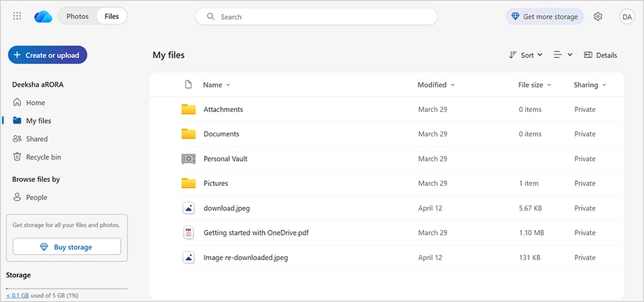Screen dimensions: 644x302
Task: Open the Sort dropdown
Action: coord(526,55)
